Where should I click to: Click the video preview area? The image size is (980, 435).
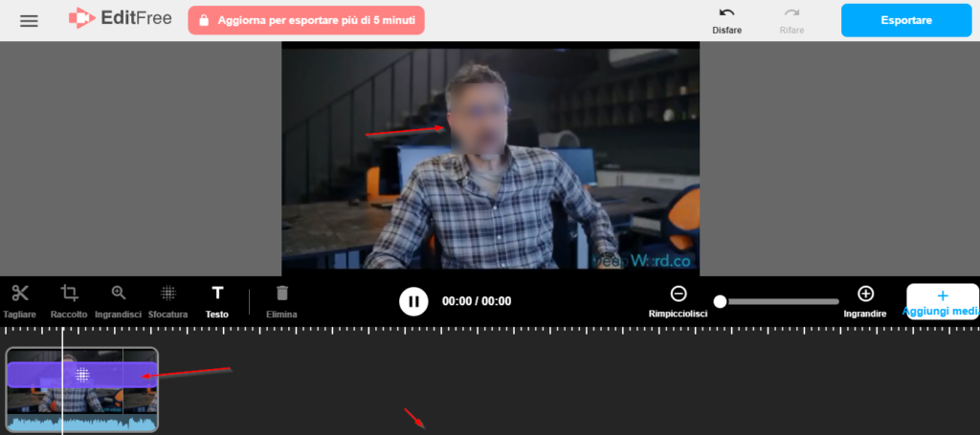pyautogui.click(x=490, y=159)
